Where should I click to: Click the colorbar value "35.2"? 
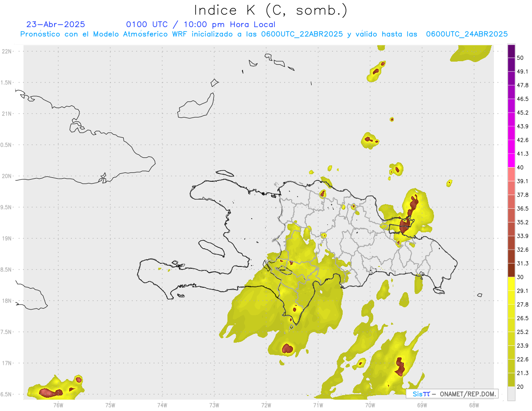click(522, 222)
